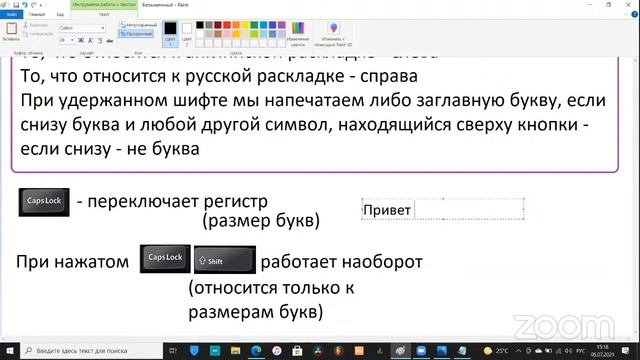Open Microsoft Edge from the taskbar
This screenshot has width=640, height=360.
256,351
